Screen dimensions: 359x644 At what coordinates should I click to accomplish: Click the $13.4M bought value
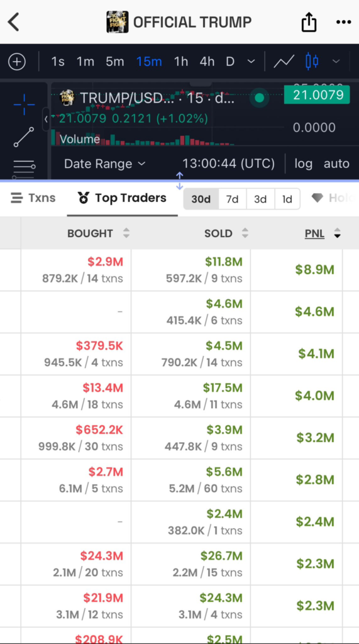(102, 387)
